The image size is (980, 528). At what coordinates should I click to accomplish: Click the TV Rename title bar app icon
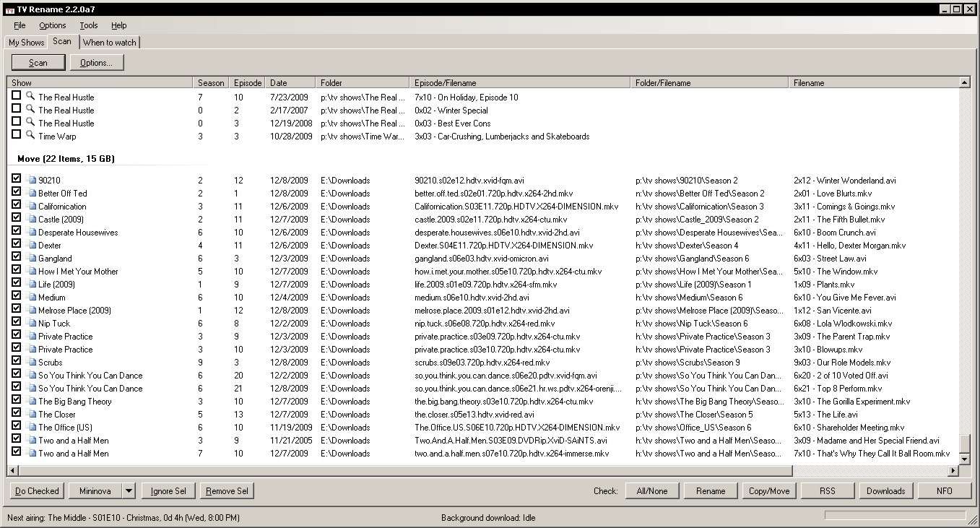tap(9, 9)
